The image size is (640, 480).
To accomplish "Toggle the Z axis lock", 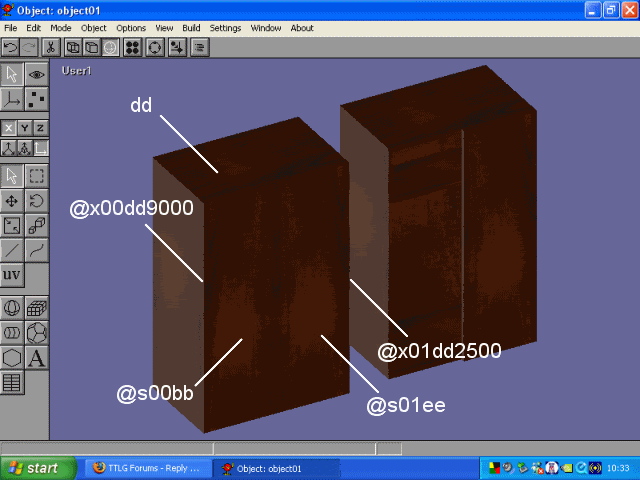I will (41, 128).
